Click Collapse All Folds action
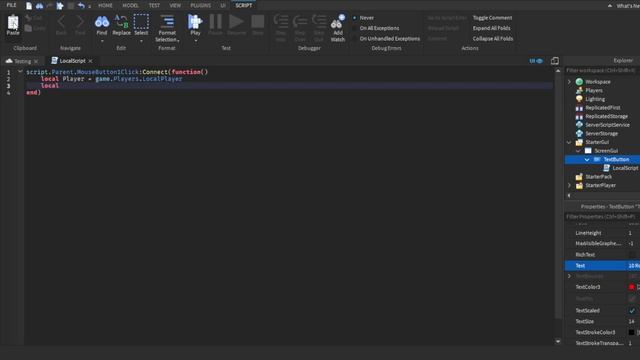 click(x=493, y=38)
